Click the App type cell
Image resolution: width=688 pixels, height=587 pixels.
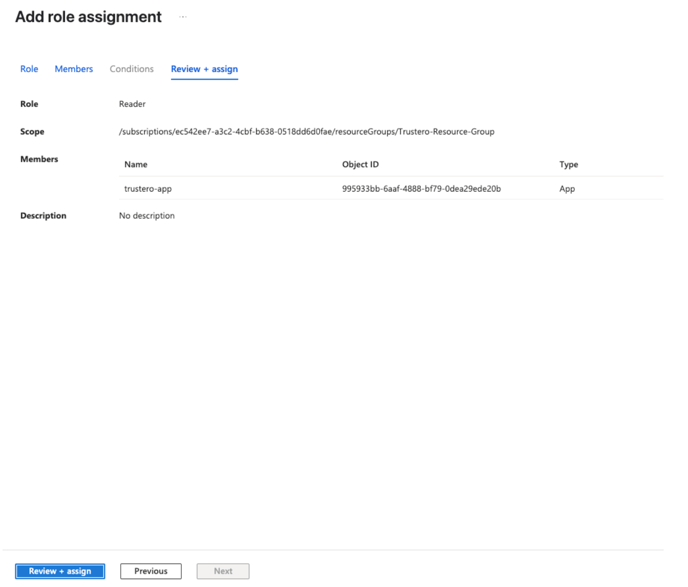pyautogui.click(x=567, y=188)
